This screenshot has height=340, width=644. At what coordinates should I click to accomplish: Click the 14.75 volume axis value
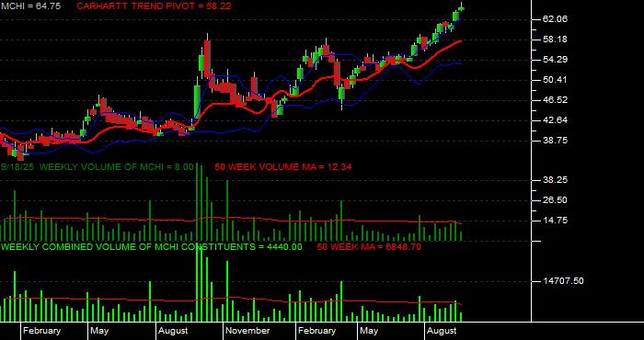tap(555, 221)
